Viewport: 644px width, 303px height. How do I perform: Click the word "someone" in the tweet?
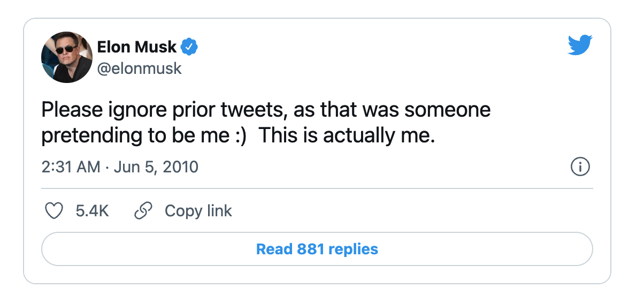[x=447, y=110]
